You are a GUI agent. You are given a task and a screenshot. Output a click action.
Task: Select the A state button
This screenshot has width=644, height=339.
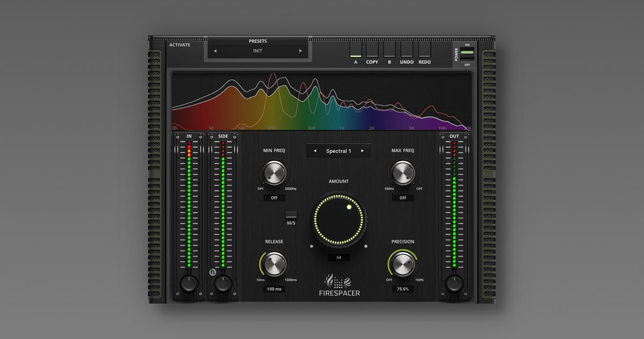pos(355,49)
